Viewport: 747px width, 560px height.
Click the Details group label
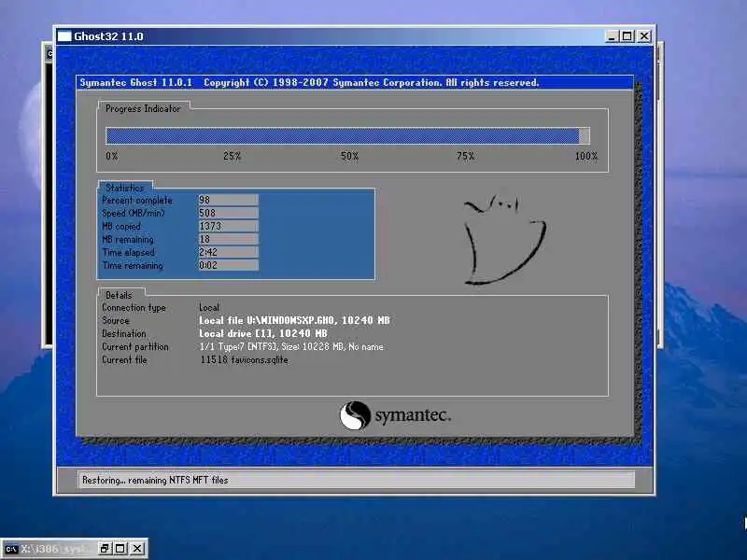pos(119,295)
